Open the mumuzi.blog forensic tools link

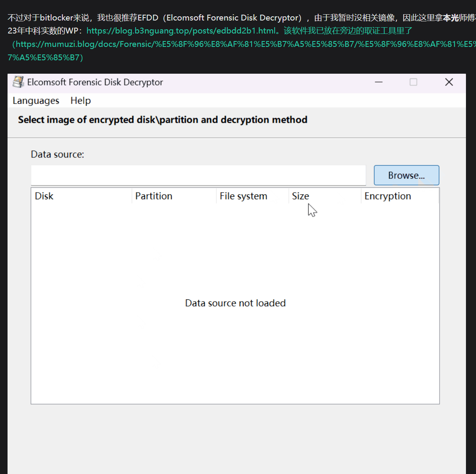coord(244,44)
